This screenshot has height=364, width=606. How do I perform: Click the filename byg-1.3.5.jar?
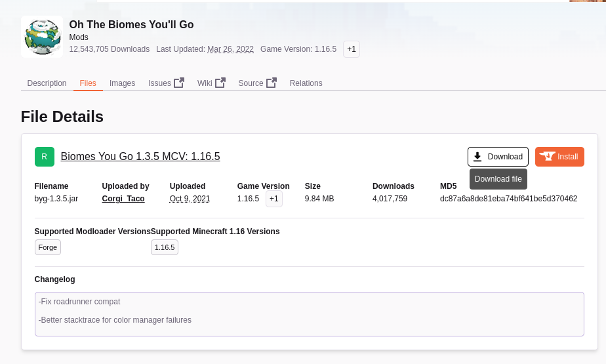(x=56, y=199)
